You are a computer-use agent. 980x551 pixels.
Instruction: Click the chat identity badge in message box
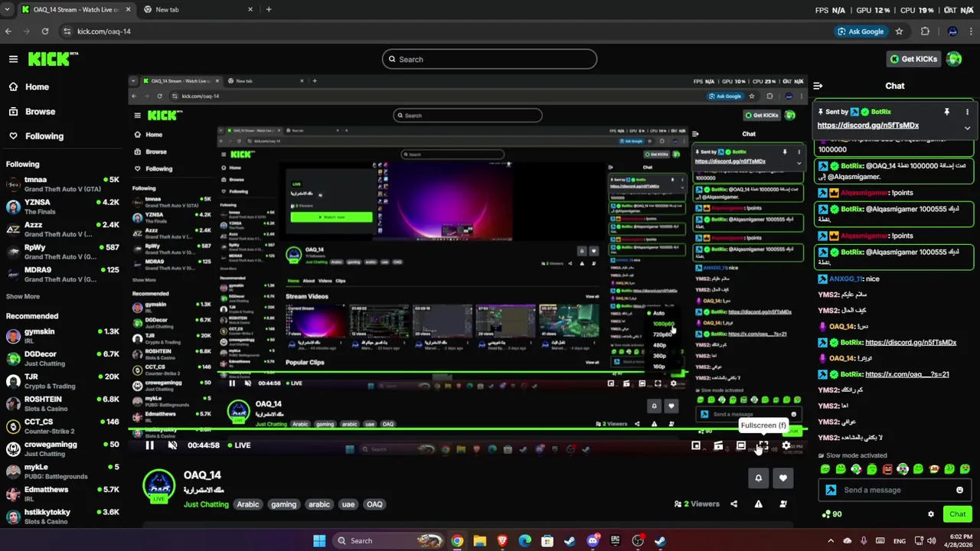pyautogui.click(x=831, y=491)
